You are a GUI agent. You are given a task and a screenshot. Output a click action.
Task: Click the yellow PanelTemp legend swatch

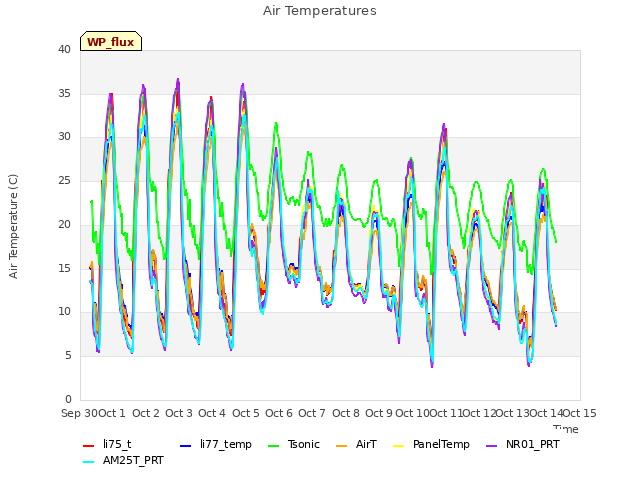(398, 446)
